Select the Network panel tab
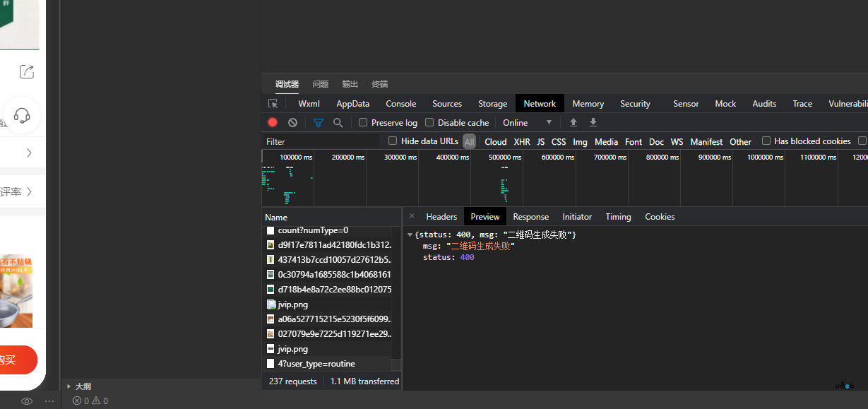Viewport: 868px width, 409px height. (540, 104)
